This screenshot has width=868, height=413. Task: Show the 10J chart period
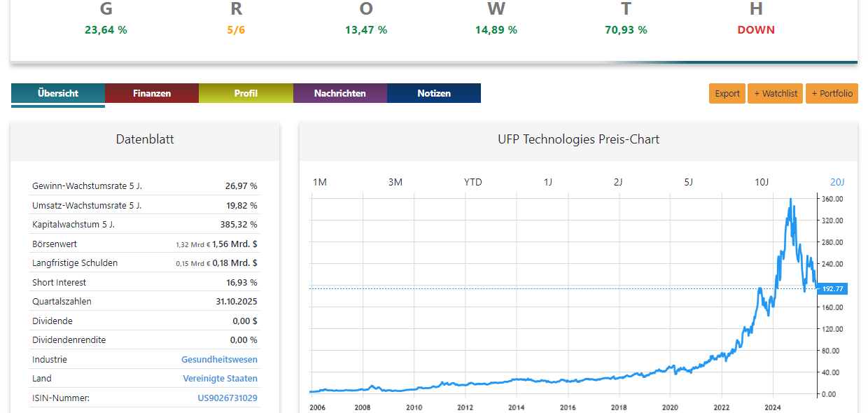762,182
